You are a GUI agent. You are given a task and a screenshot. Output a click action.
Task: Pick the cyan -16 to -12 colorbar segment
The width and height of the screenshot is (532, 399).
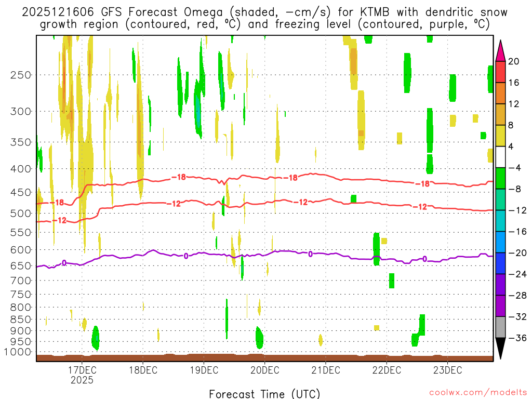pyautogui.click(x=500, y=221)
